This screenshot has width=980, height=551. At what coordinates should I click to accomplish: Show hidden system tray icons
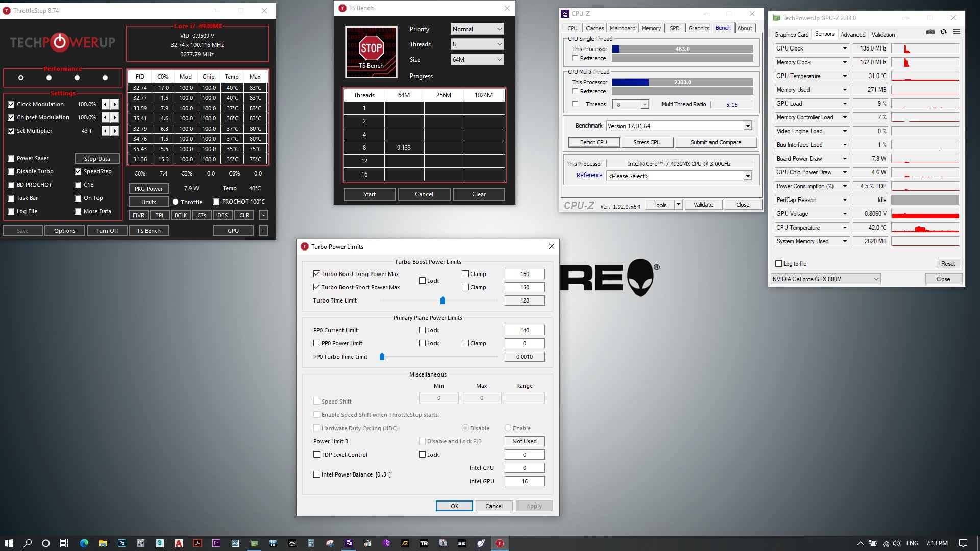pos(860,543)
